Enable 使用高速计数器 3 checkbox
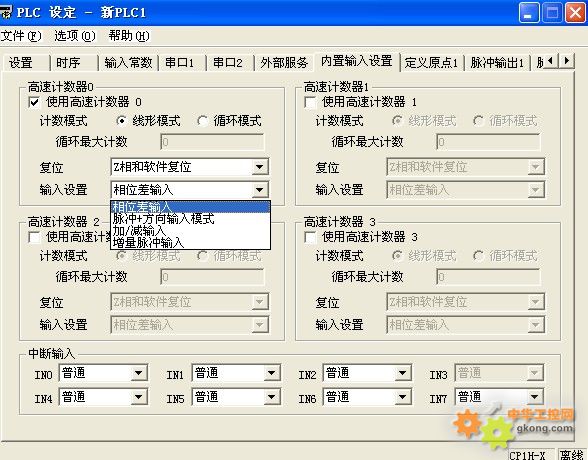 tap(310, 237)
